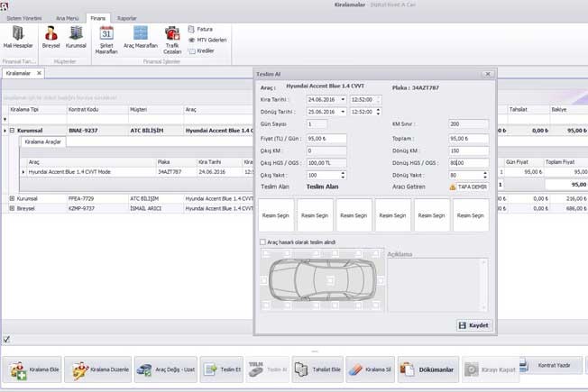Open Trafik Cezaları in the ribbon
Image resolution: width=588 pixels, height=392 pixels.
click(x=172, y=40)
